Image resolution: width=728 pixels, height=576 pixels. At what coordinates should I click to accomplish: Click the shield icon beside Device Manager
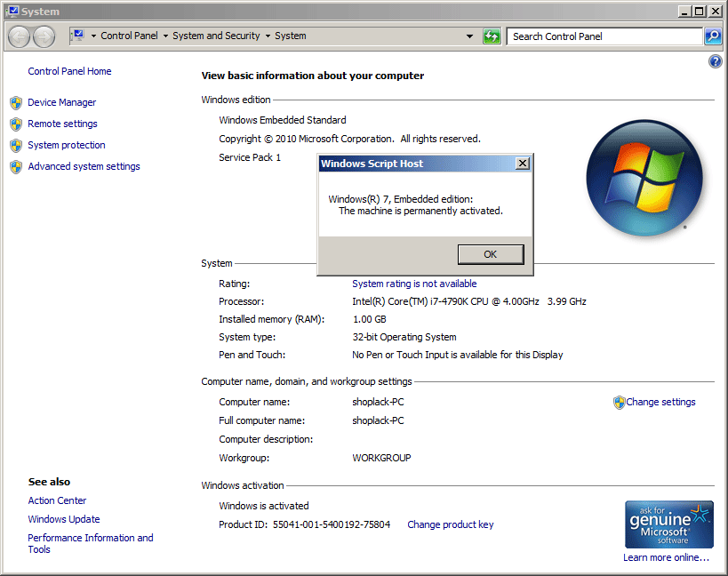tap(16, 102)
